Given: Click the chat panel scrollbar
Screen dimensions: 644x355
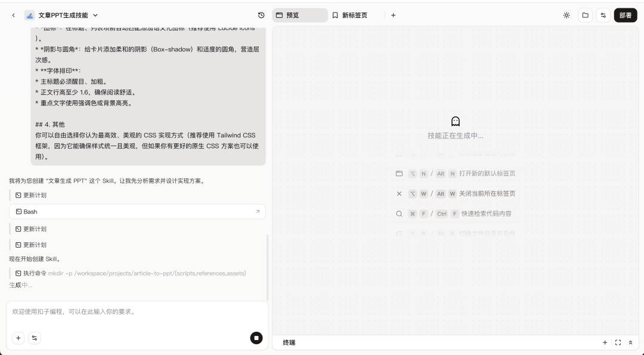Looking at the screenshot, I should point(267,267).
